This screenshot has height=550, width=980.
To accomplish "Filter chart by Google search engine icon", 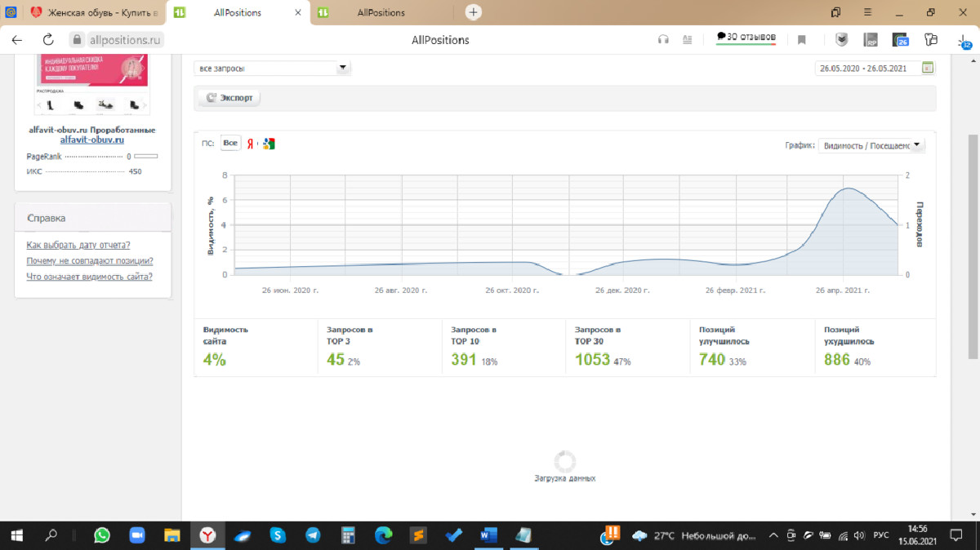I will pyautogui.click(x=269, y=144).
